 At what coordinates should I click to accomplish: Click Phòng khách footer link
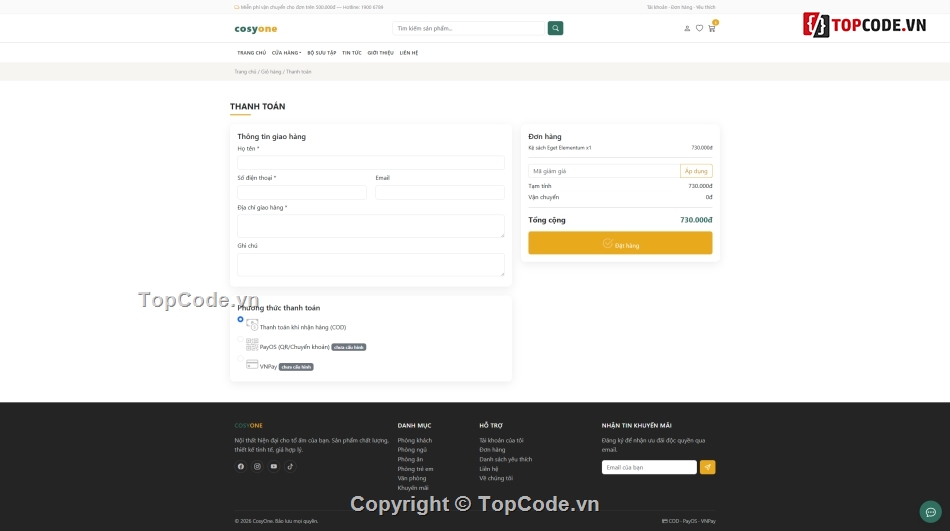414,441
